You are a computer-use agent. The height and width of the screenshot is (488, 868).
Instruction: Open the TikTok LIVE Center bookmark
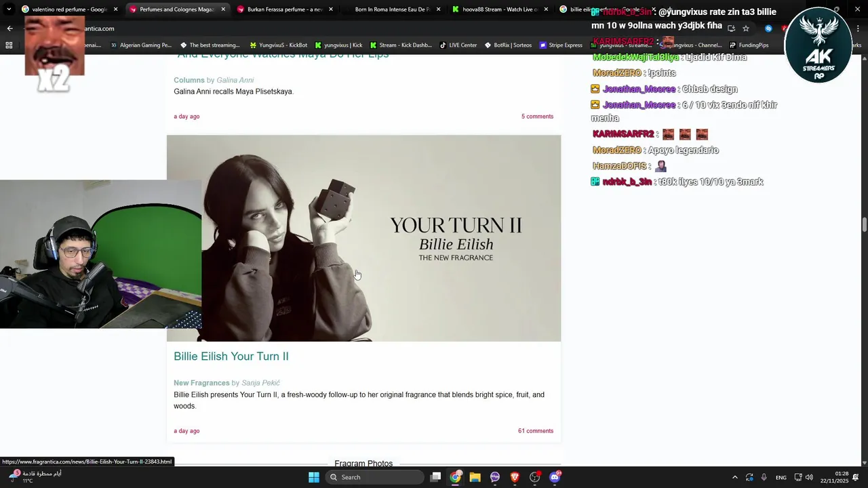(x=458, y=45)
